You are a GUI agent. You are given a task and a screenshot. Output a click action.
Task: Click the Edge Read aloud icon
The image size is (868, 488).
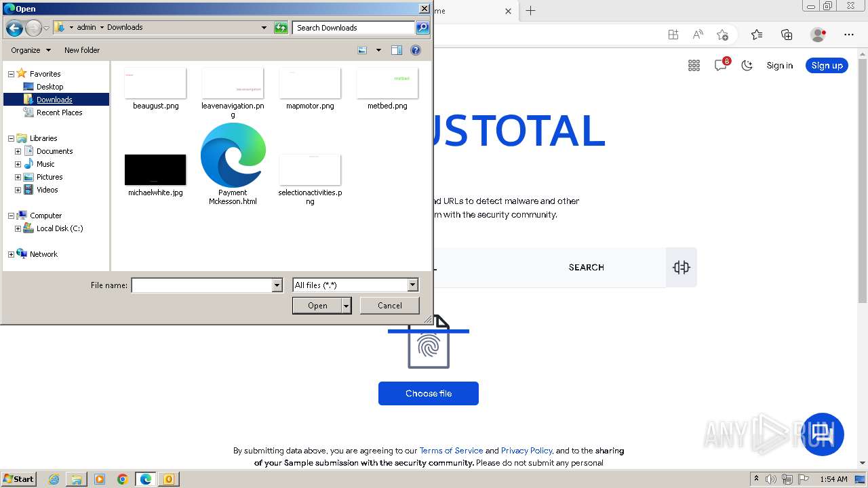click(x=698, y=35)
